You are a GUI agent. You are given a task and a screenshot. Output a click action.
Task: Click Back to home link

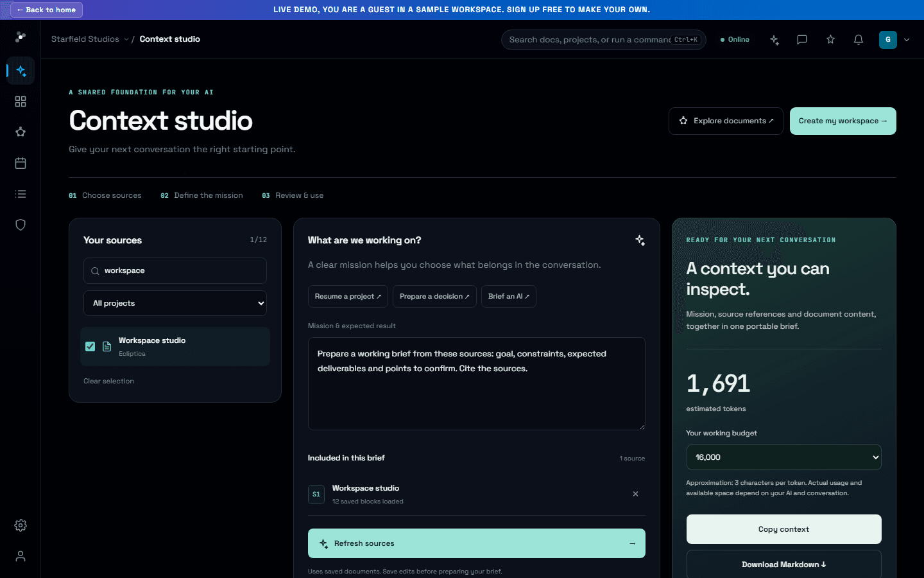point(46,10)
